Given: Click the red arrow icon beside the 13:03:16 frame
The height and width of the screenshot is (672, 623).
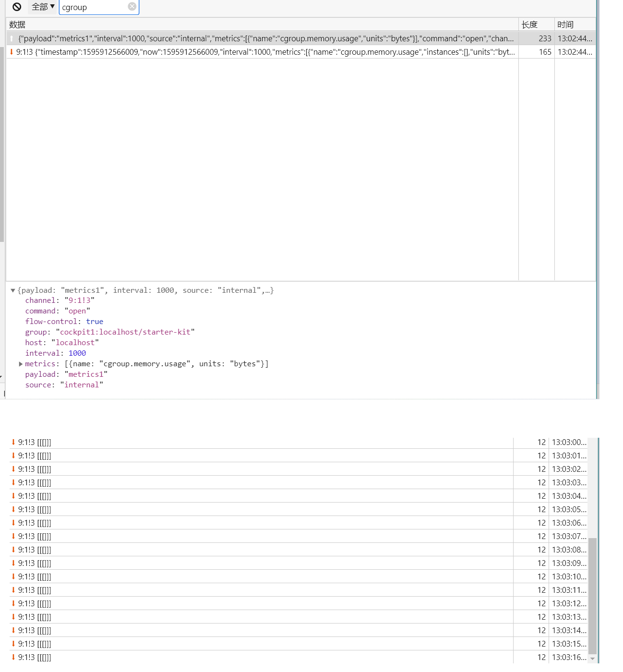Looking at the screenshot, I should click(13, 657).
